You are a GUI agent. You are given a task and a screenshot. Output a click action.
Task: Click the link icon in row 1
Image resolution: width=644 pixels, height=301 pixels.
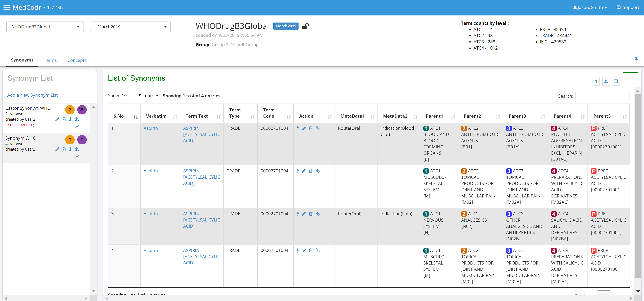tap(318, 128)
